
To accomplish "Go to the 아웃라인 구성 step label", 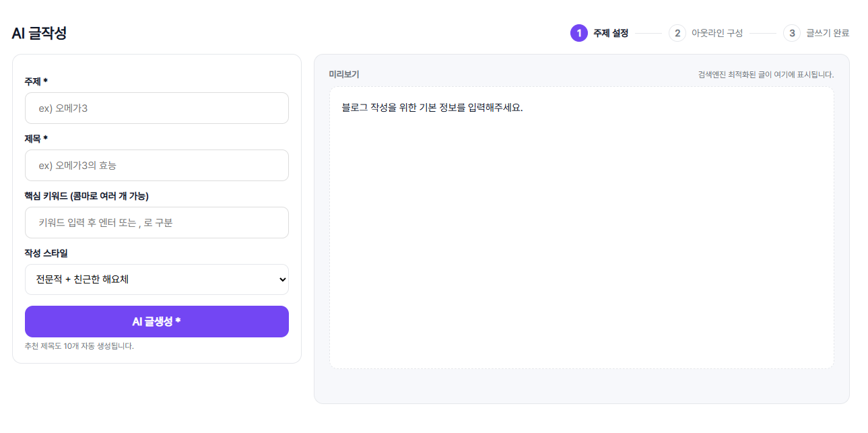I will tap(716, 33).
